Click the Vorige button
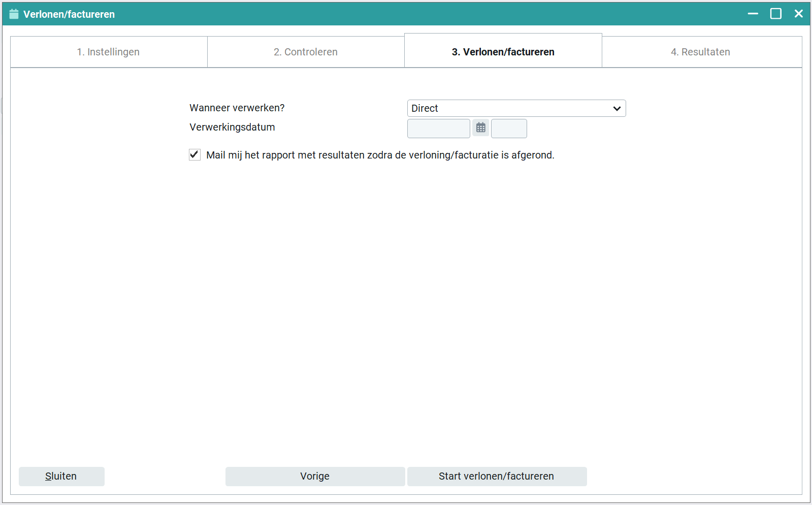This screenshot has height=505, width=812. coord(315,476)
